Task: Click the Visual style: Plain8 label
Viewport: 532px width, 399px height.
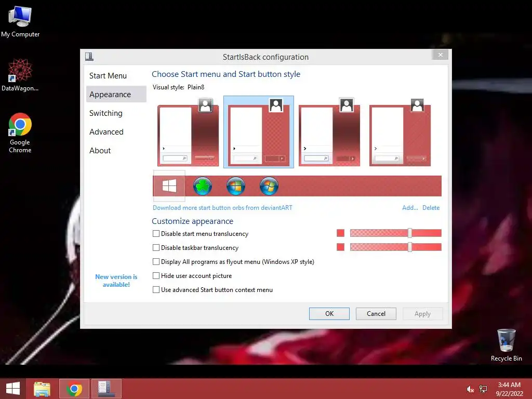Action: point(179,87)
